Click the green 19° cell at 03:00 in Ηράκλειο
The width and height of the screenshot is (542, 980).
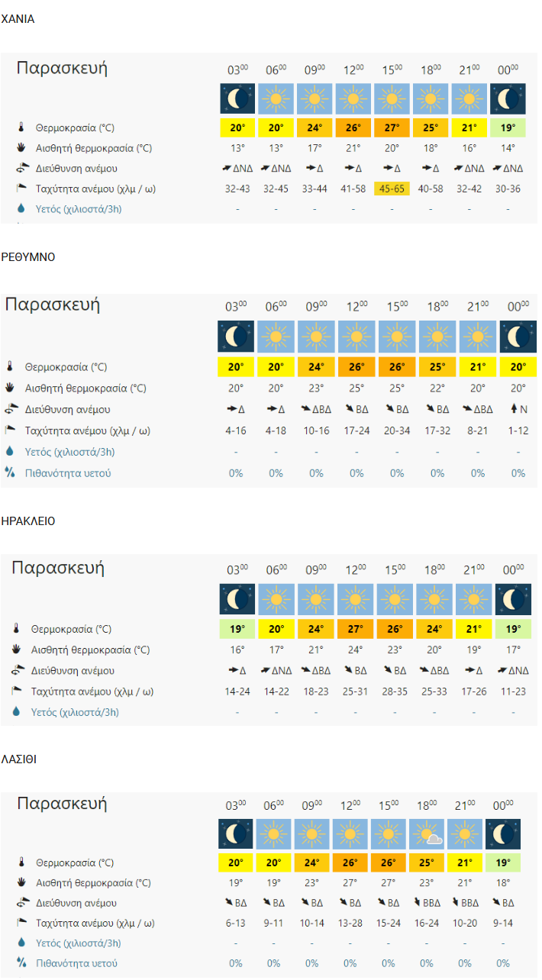[x=237, y=629]
